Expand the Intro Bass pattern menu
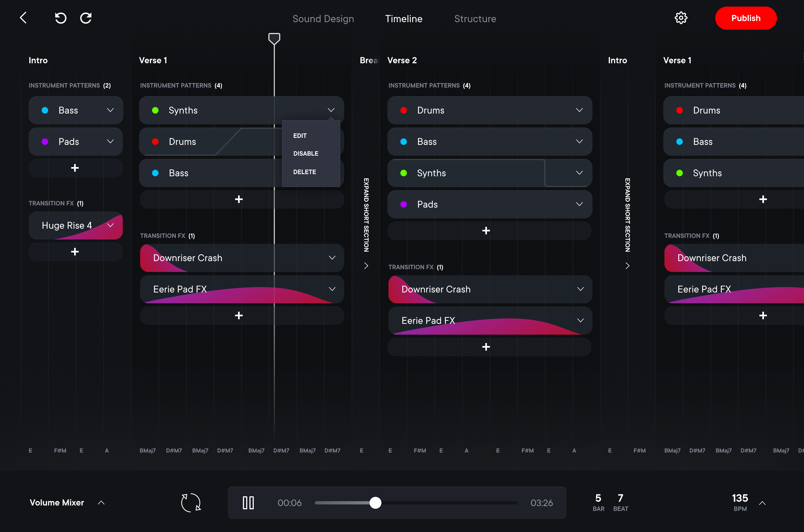Viewport: 804px width, 532px height. 110,110
